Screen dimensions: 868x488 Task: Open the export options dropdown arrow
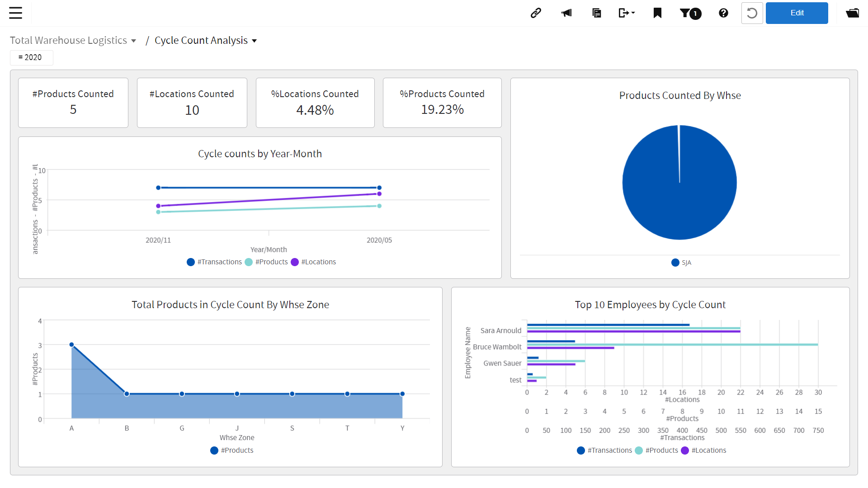pyautogui.click(x=632, y=13)
